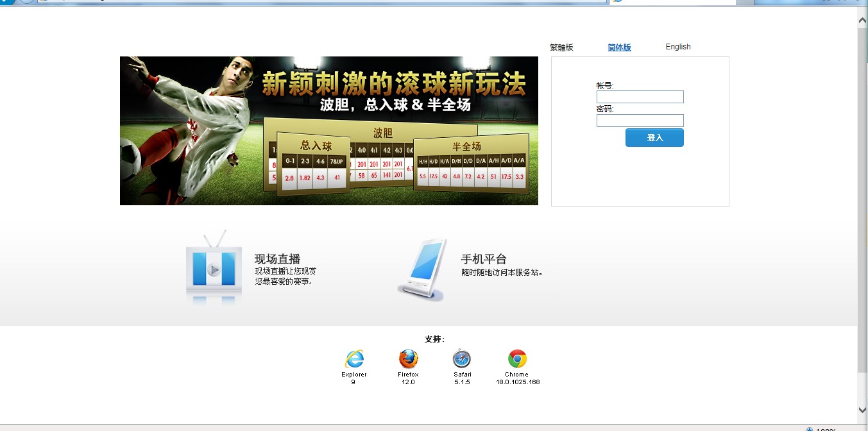Select the Firefox 12.0 icon
868x431 pixels.
(x=408, y=357)
